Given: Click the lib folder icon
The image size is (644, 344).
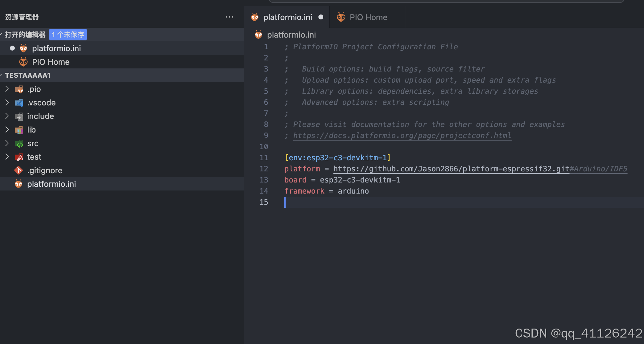Looking at the screenshot, I should point(19,130).
